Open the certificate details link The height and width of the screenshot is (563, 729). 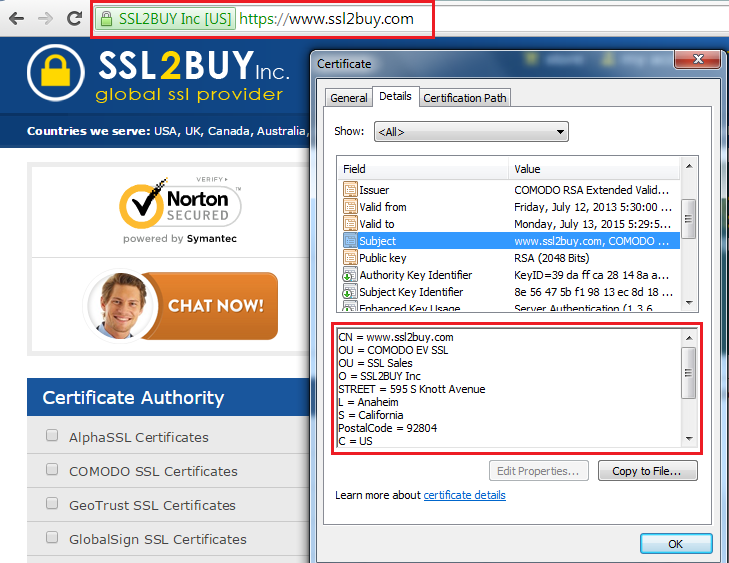(464, 495)
